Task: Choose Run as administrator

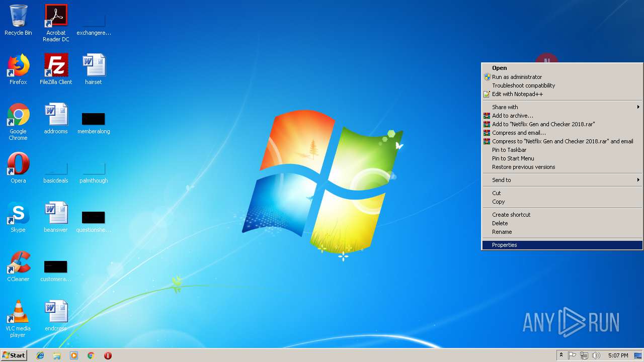Action: pos(562,77)
